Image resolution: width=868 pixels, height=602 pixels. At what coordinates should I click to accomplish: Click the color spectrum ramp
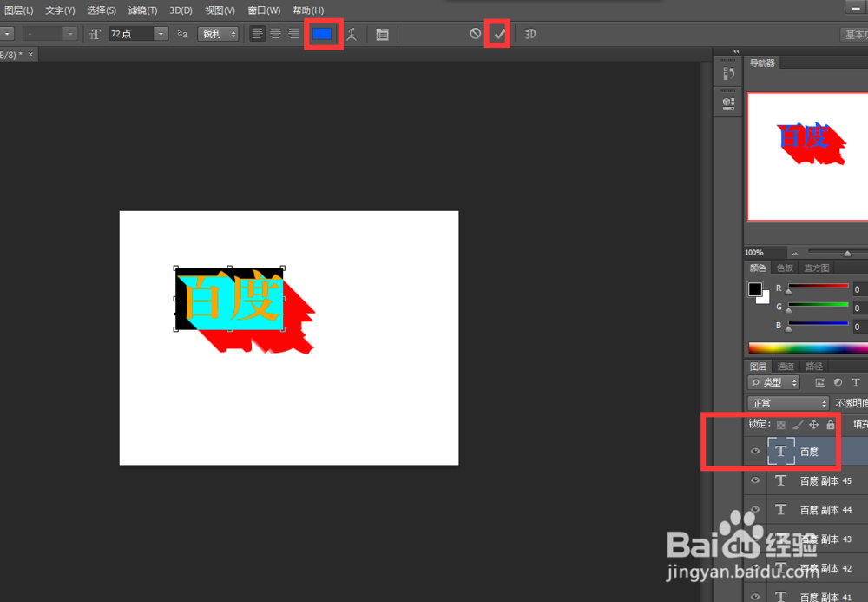[808, 347]
